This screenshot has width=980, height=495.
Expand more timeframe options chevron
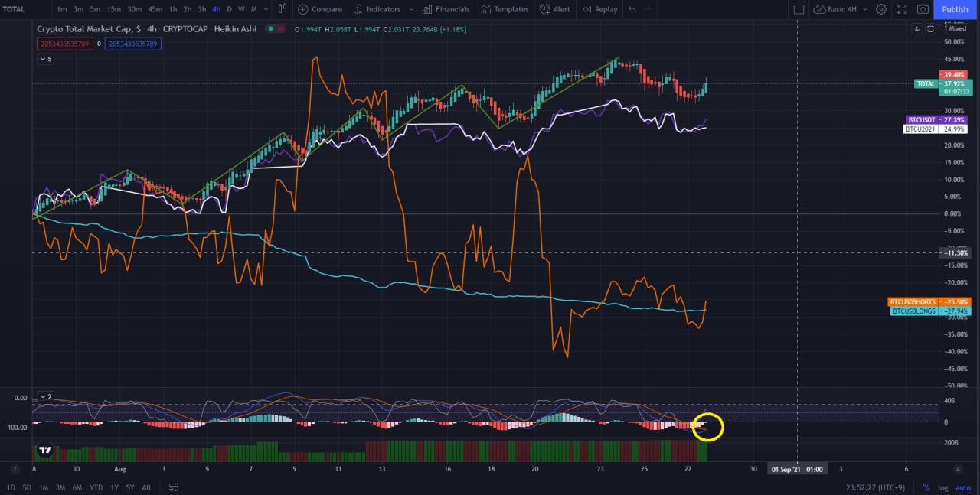coord(265,9)
